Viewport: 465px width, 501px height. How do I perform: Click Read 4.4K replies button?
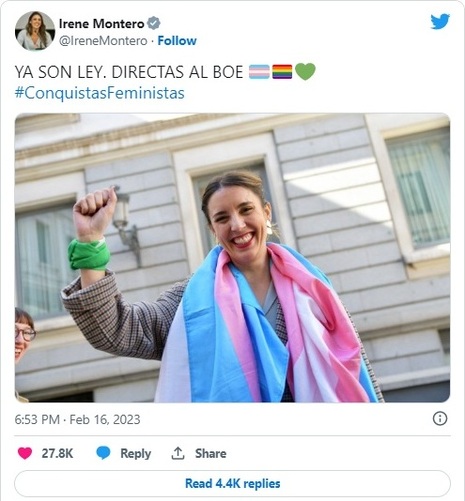(232, 483)
